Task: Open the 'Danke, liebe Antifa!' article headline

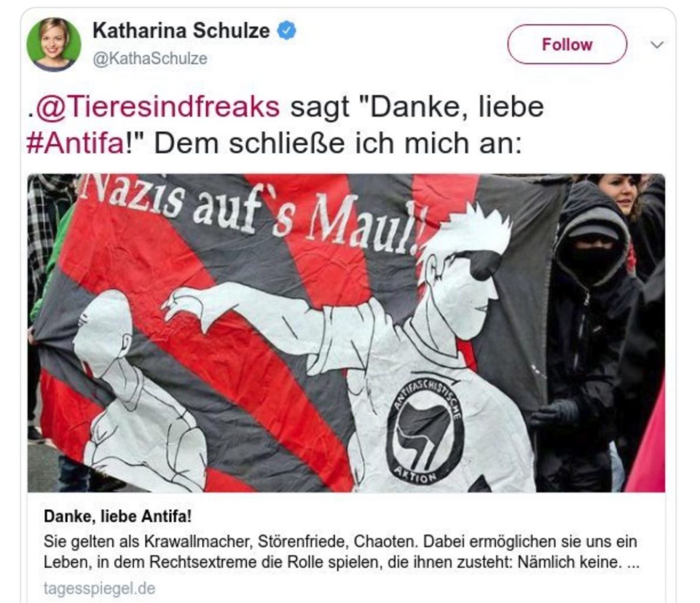Action: coord(117,516)
